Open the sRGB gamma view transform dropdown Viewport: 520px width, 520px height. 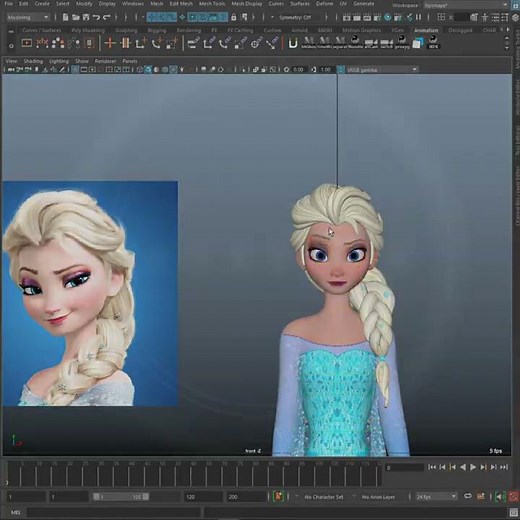382,70
